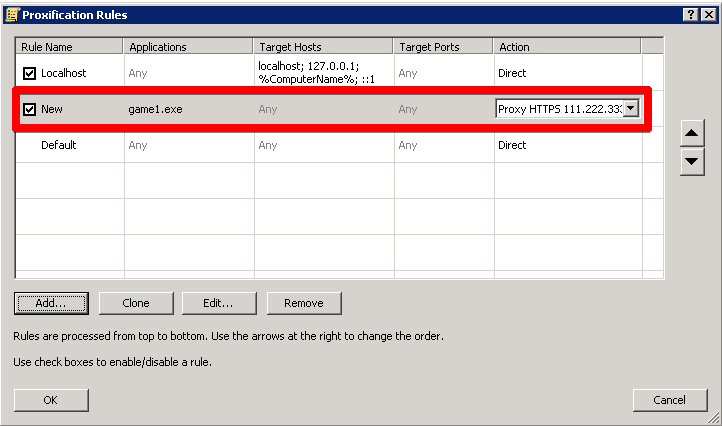Open Edit... for the selected rule
This screenshot has width=722, height=426.
point(219,303)
